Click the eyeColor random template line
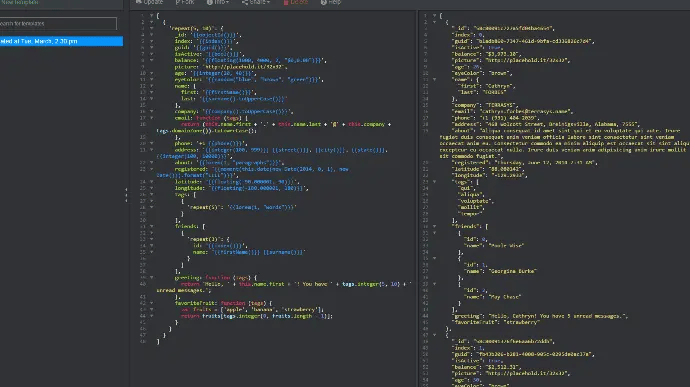Screen dimensions: 690x387 (x=249, y=80)
